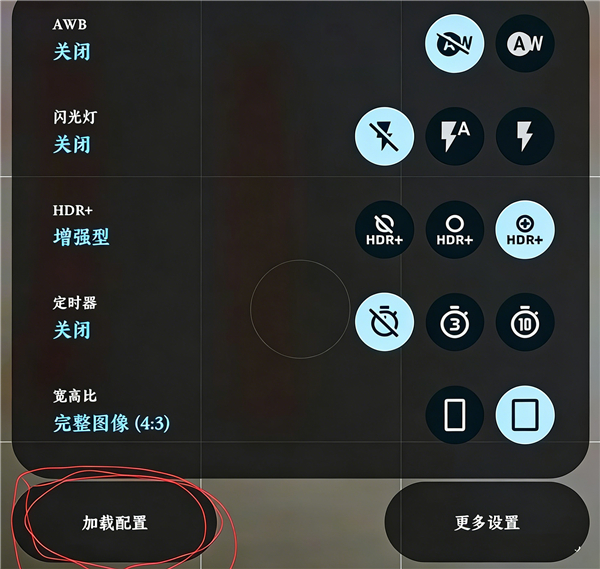This screenshot has height=569, width=600.
Task: Choose standard HDR+ mode
Action: point(455,230)
